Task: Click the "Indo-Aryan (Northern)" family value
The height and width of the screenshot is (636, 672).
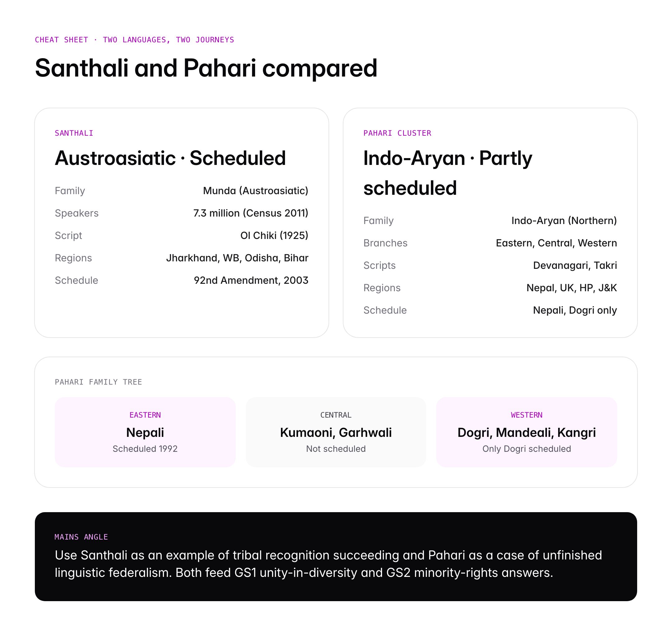Action: 564,221
